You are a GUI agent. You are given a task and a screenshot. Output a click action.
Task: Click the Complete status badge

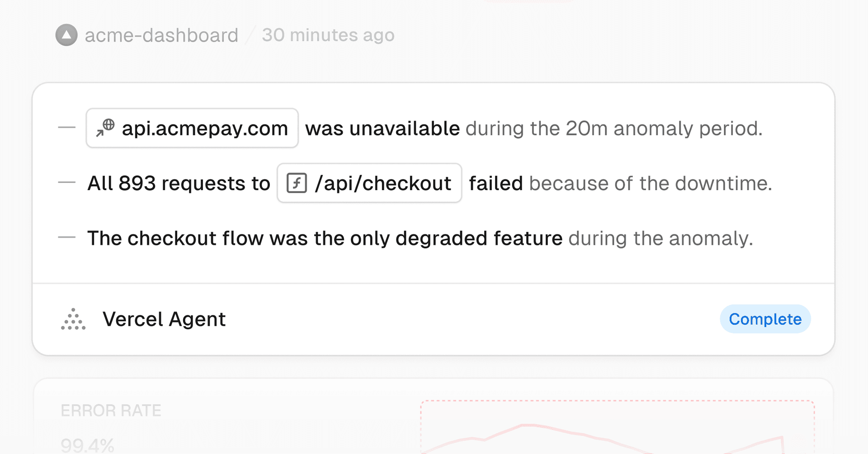[x=765, y=319]
